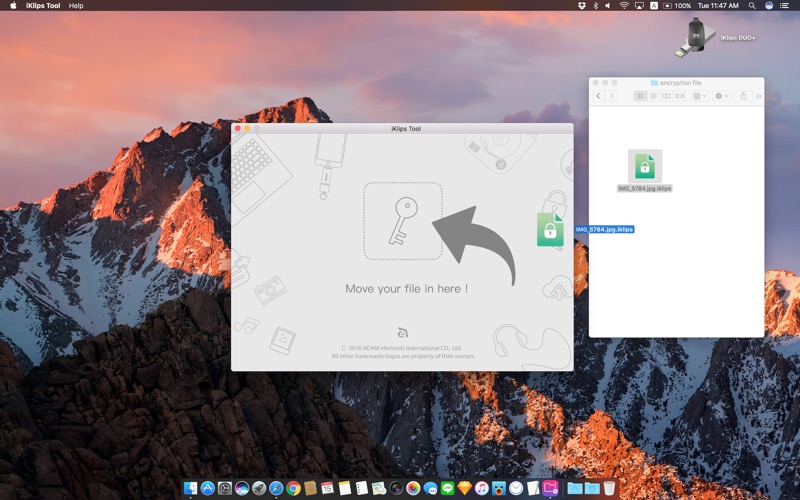Open the Finder arrange-by dropdown
800x500 pixels.
[x=699, y=96]
